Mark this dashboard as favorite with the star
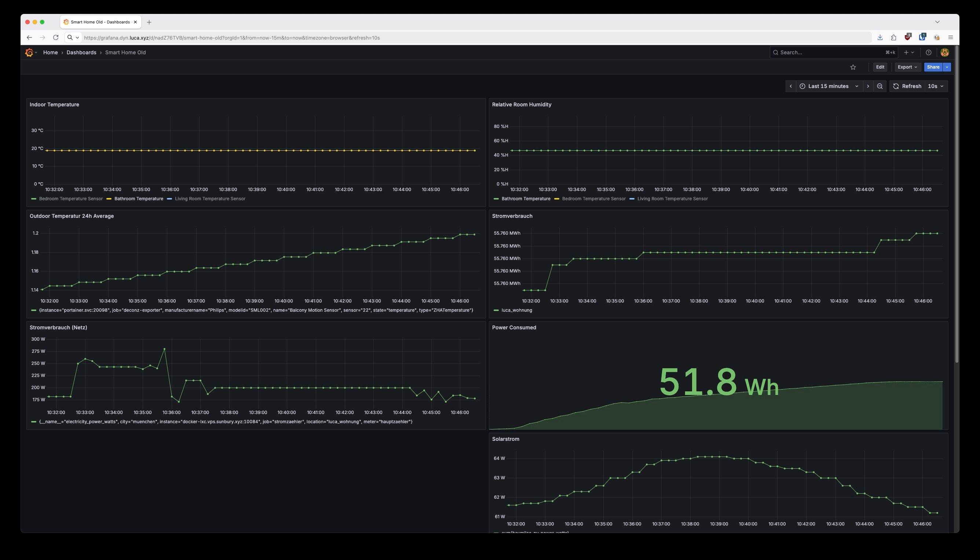 click(x=853, y=67)
